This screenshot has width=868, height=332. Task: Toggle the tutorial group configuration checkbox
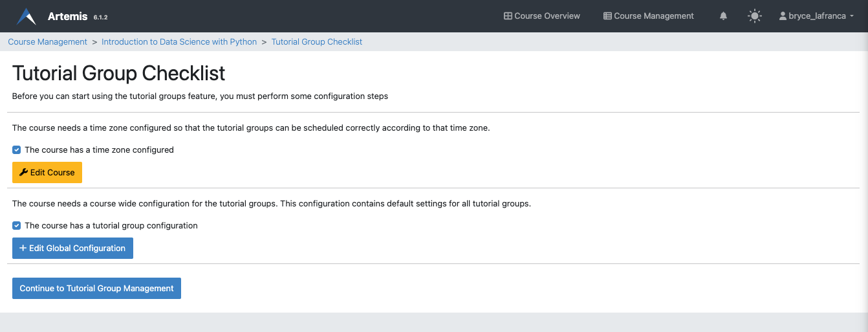pyautogui.click(x=17, y=226)
